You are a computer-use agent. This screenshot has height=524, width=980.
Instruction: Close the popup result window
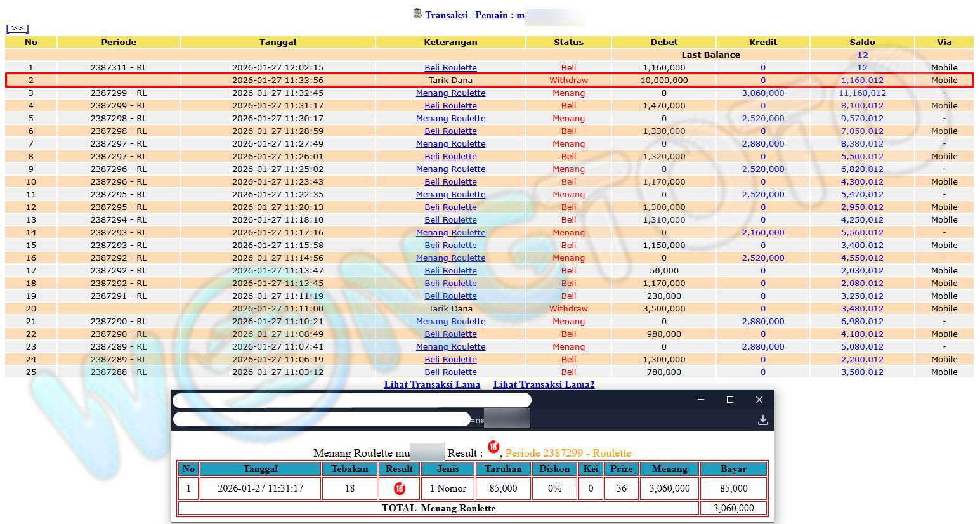tap(759, 400)
